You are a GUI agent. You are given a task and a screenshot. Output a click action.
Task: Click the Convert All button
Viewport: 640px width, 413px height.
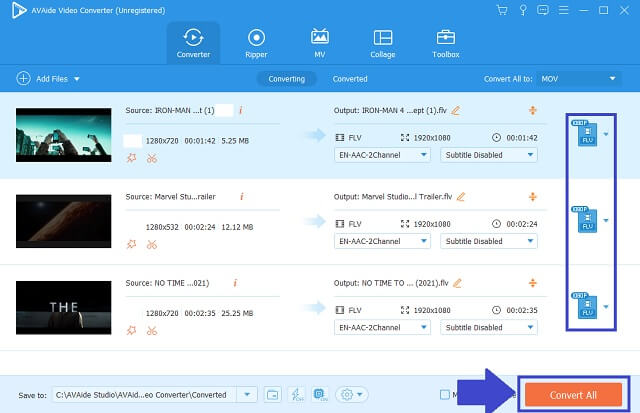[573, 394]
